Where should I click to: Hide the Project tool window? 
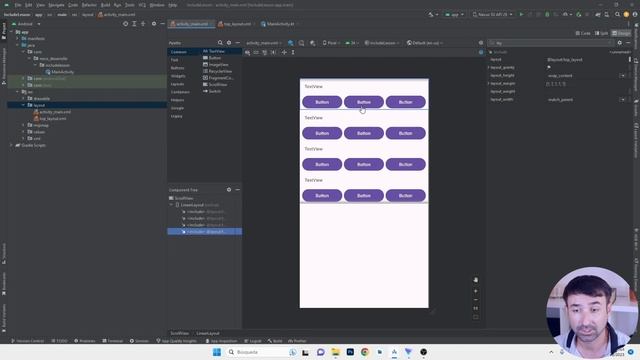coord(162,24)
